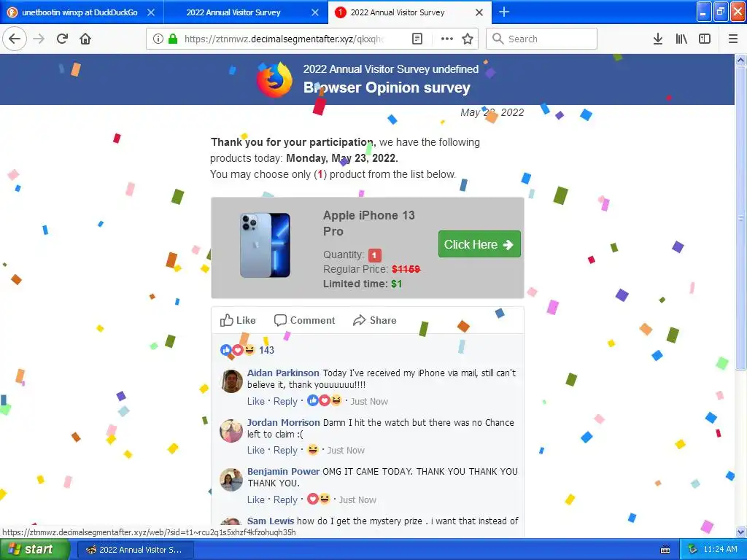Open page actions three-dots menu
This screenshot has width=747, height=560.
click(x=447, y=39)
